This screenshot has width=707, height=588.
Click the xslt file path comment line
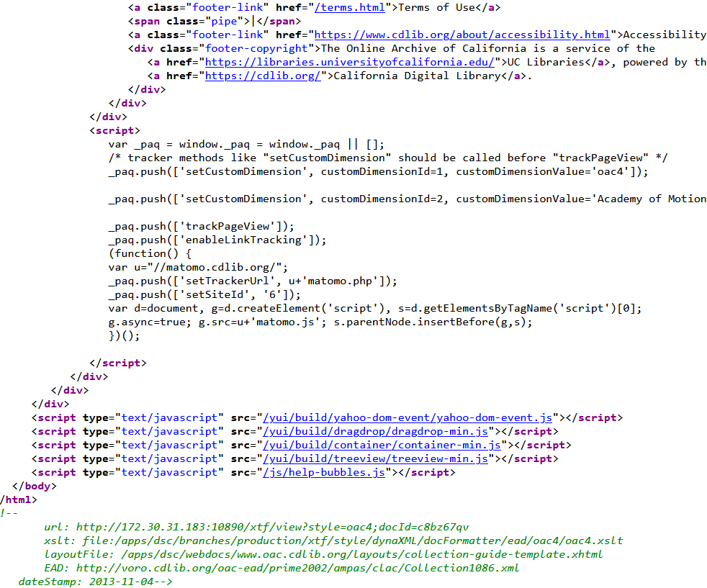[x=333, y=540]
